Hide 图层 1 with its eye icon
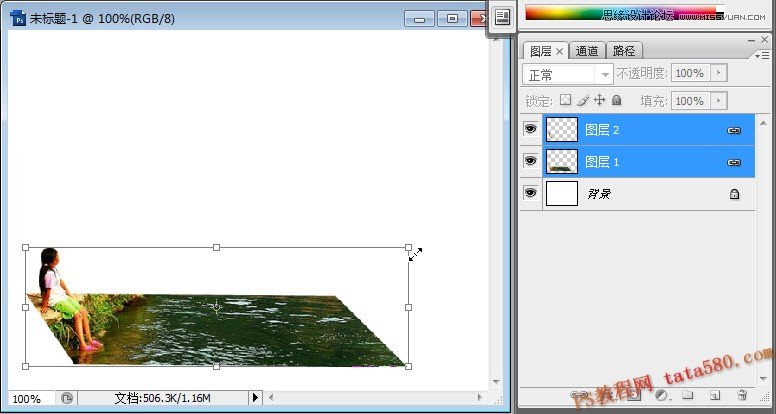The height and width of the screenshot is (414, 776). tap(531, 161)
